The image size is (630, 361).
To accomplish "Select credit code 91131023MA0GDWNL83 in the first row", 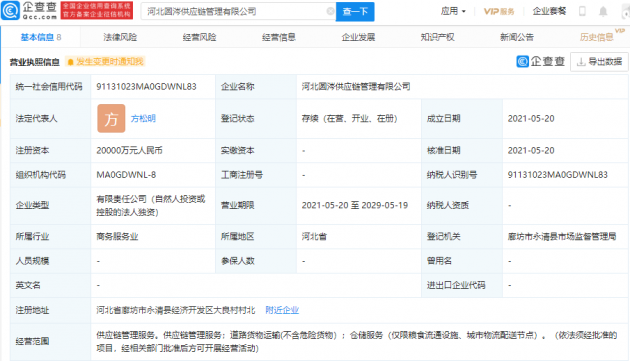I will coord(146,86).
